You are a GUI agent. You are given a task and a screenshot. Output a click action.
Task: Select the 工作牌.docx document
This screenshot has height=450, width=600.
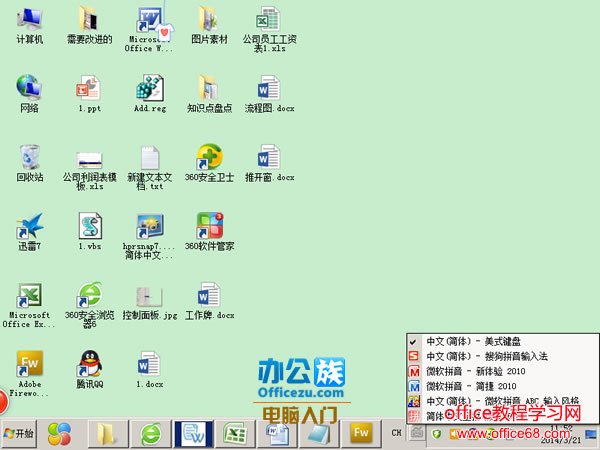click(209, 301)
